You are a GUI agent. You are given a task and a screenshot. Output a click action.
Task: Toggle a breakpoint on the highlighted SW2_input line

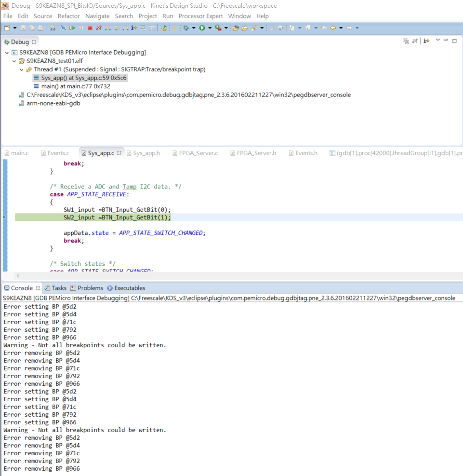pyautogui.click(x=4, y=218)
